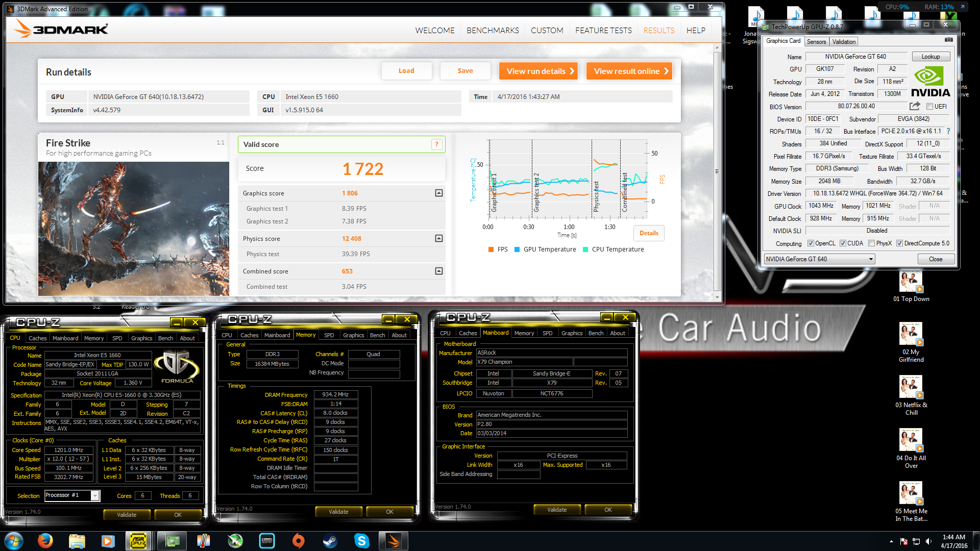
Task: Open Graphics tab in right CPU-Z window
Action: click(x=572, y=333)
